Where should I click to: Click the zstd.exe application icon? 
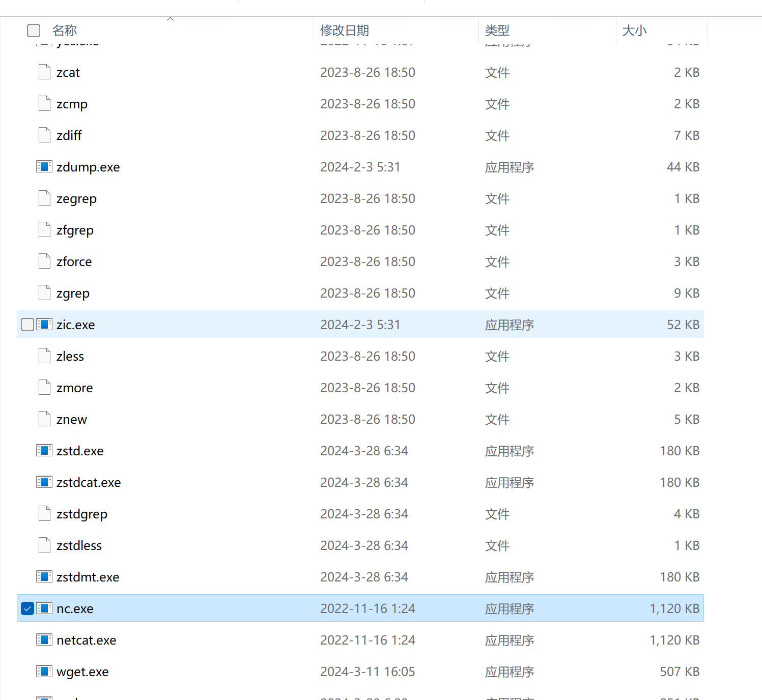44,451
